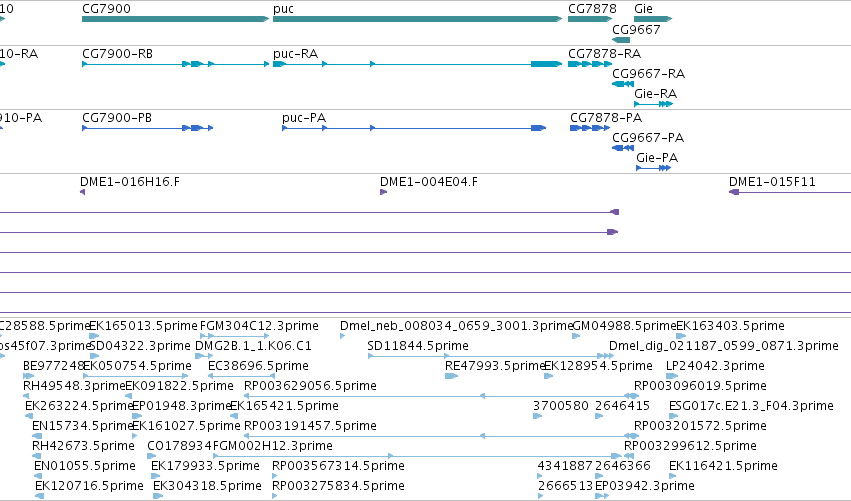
Task: Click the EK163403.5prime EST label
Action: coord(731,326)
